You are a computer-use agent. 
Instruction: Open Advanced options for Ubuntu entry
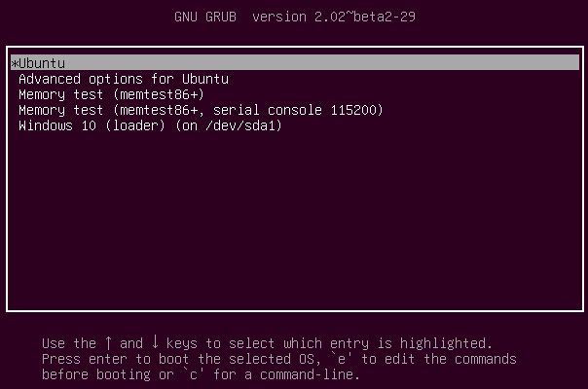coord(124,79)
